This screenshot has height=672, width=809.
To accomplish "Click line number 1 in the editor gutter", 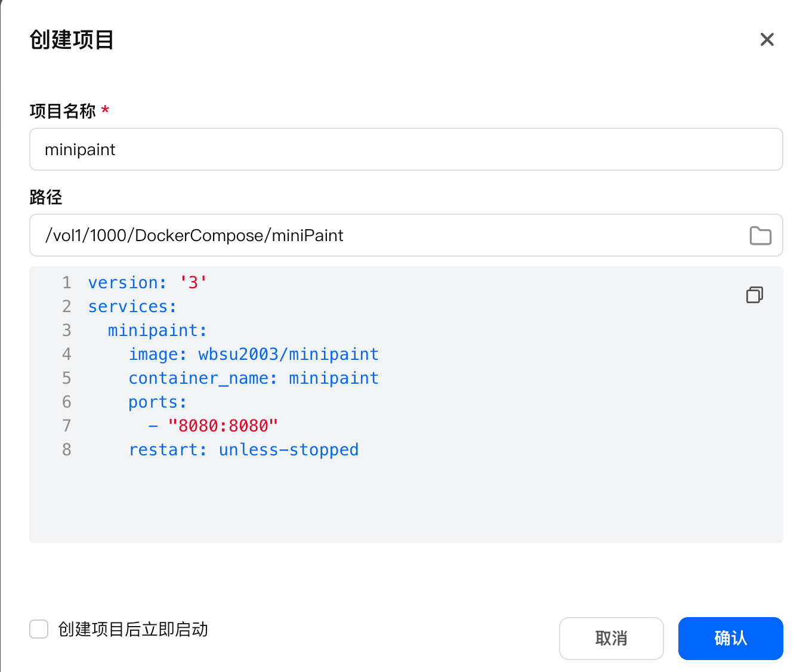I will pos(66,283).
